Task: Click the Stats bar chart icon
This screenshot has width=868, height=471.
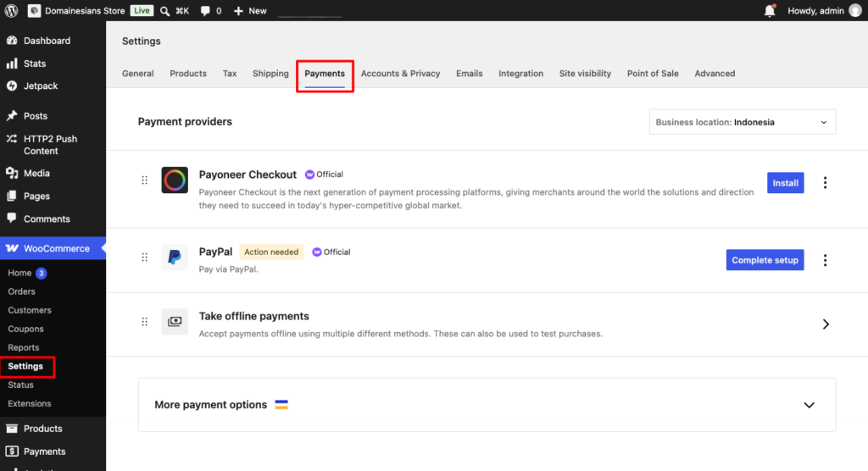Action: click(x=12, y=63)
